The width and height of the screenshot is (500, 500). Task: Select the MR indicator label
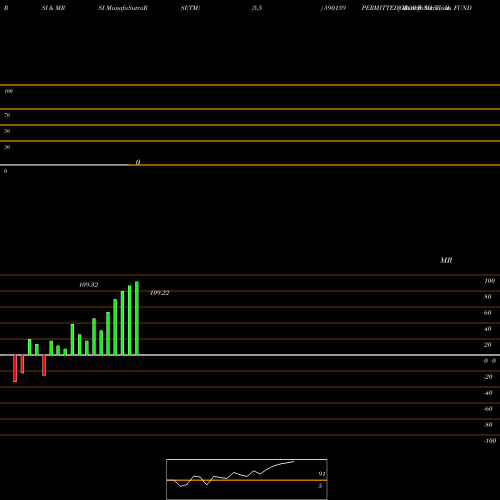click(x=446, y=260)
